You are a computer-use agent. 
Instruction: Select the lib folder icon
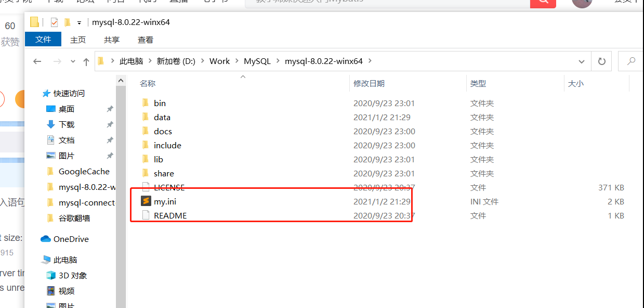tap(146, 159)
